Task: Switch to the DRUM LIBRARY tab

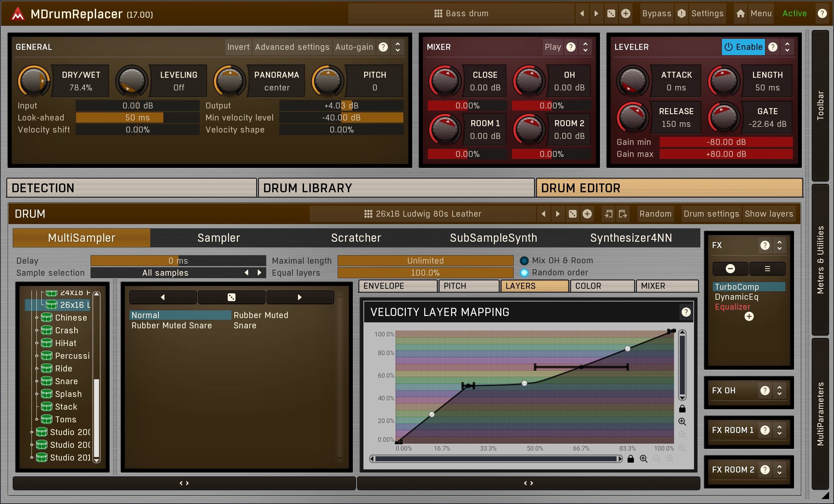Action: (x=396, y=188)
